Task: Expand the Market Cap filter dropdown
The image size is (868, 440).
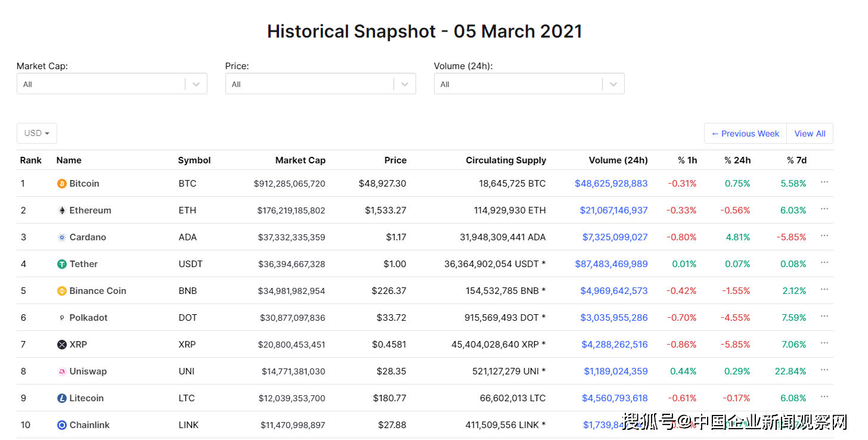Action: [112, 84]
